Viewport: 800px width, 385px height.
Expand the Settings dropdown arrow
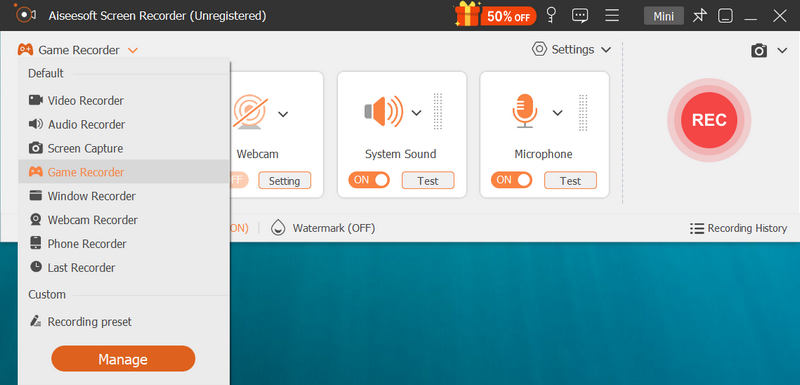(606, 50)
